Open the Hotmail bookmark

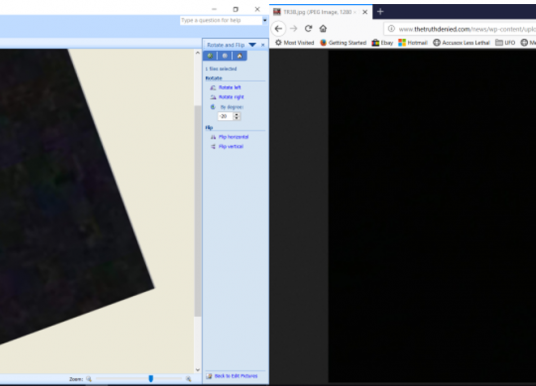[413, 43]
